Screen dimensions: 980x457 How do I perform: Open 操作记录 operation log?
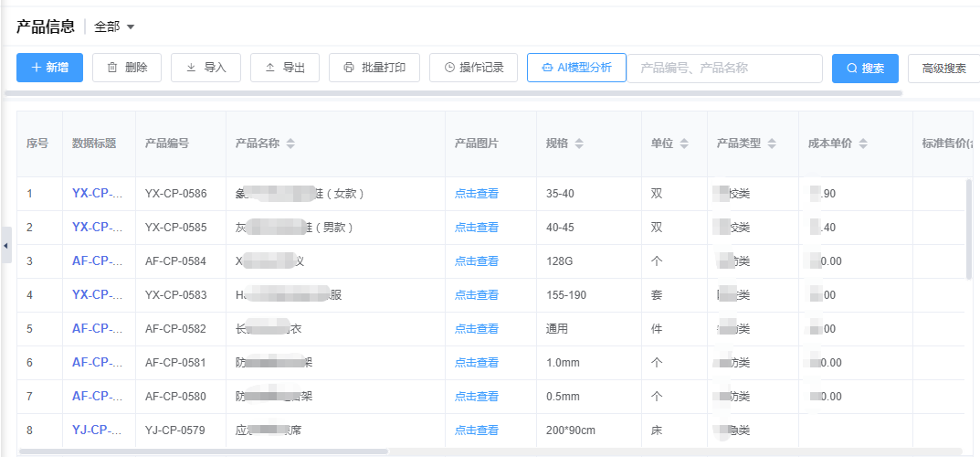click(x=473, y=68)
